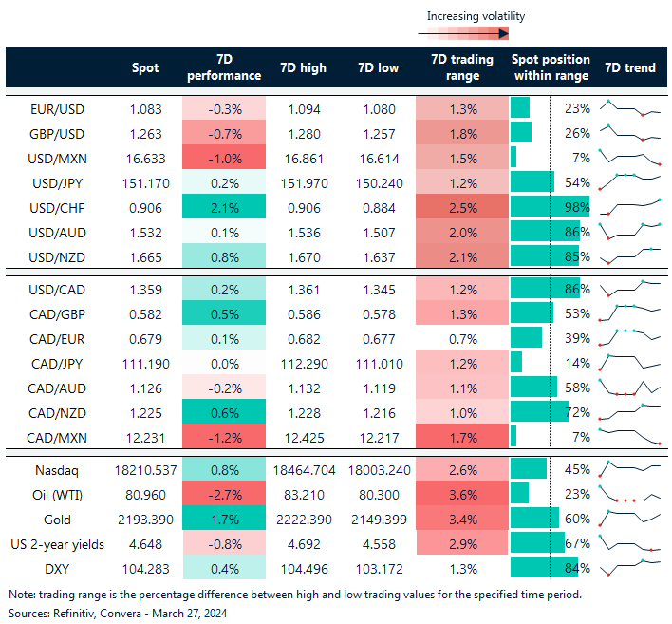The height and width of the screenshot is (624, 672).
Task: Click the Oil (WTI) 7D trend sparkline
Action: tap(629, 495)
